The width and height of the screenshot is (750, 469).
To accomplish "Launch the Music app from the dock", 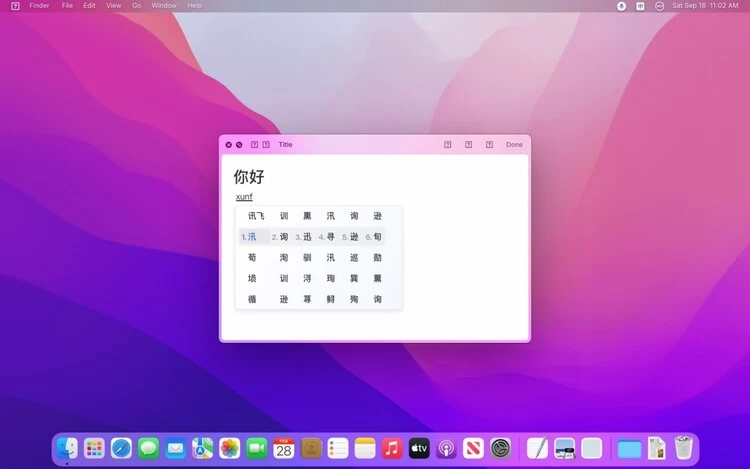I will [x=392, y=448].
